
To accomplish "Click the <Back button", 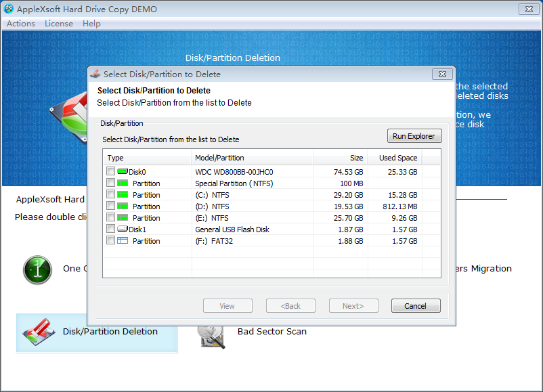I will pyautogui.click(x=290, y=306).
